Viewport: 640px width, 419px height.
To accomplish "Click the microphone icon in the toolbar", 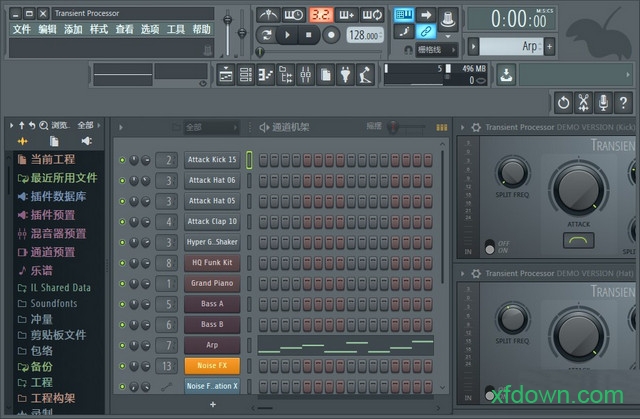I will [x=603, y=102].
